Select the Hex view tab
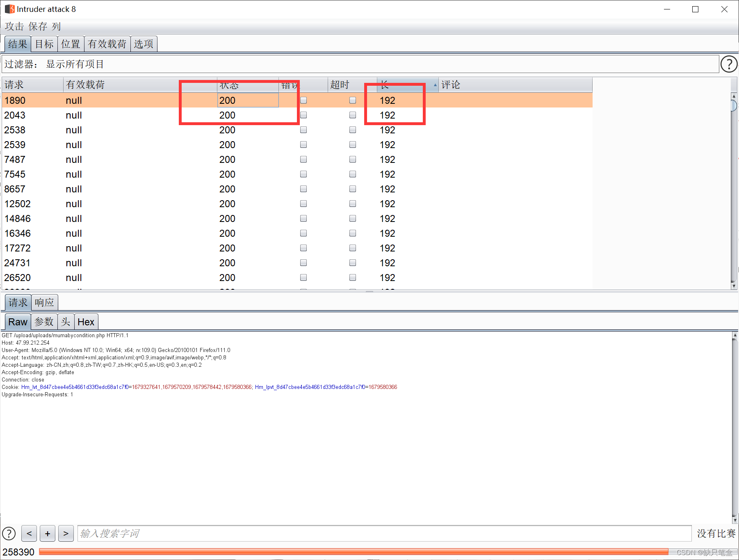Screen dimensions: 739x560 pyautogui.click(x=86, y=322)
